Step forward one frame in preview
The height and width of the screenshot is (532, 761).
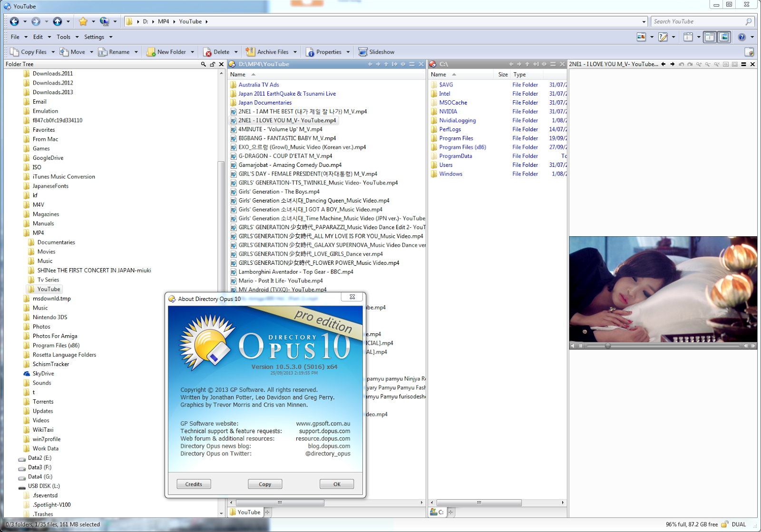753,346
